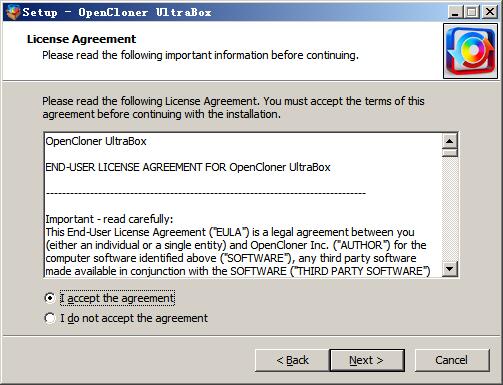503x385 pixels.
Task: Go Back to previous setup step
Action: 292,360
